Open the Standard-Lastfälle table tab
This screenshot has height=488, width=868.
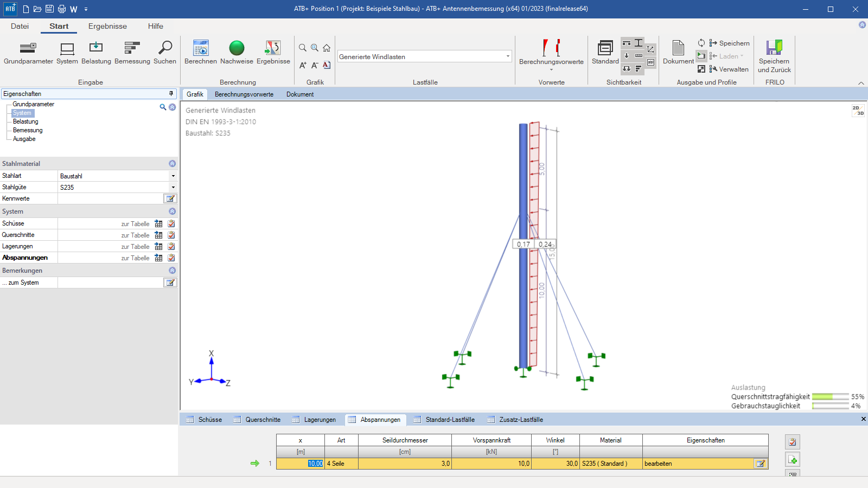coord(444,420)
